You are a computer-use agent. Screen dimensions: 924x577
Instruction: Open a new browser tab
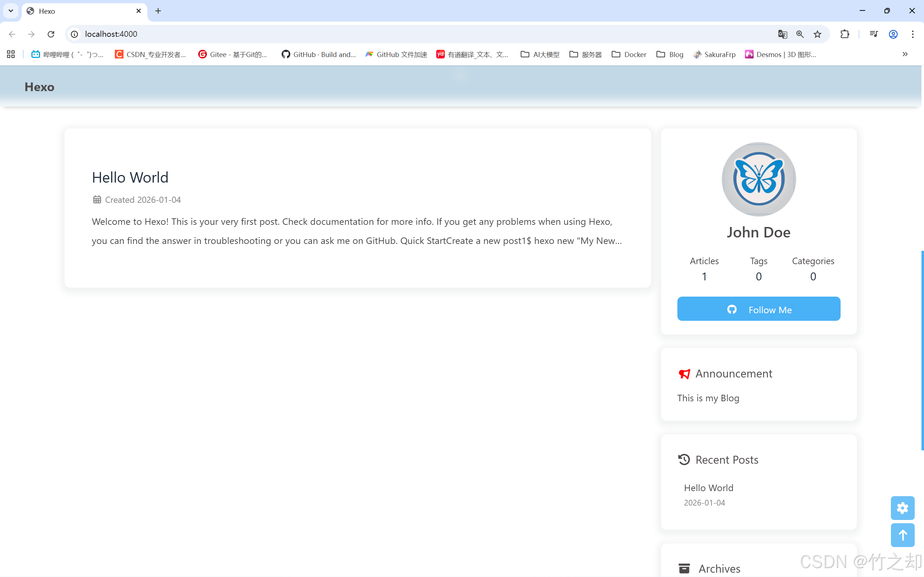158,11
